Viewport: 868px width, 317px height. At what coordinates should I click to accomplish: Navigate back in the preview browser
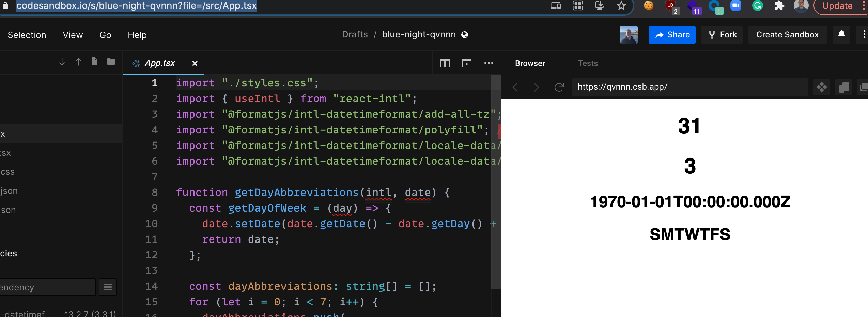tap(515, 87)
